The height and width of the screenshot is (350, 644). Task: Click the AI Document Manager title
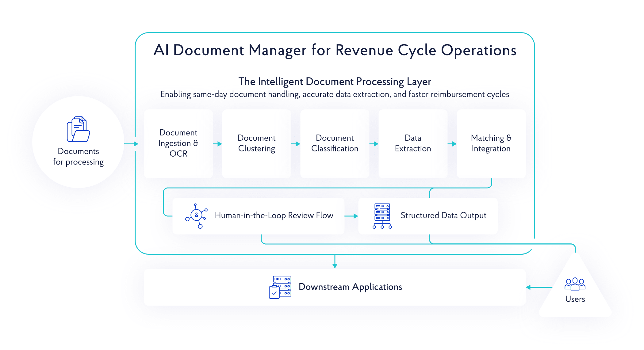[335, 51]
